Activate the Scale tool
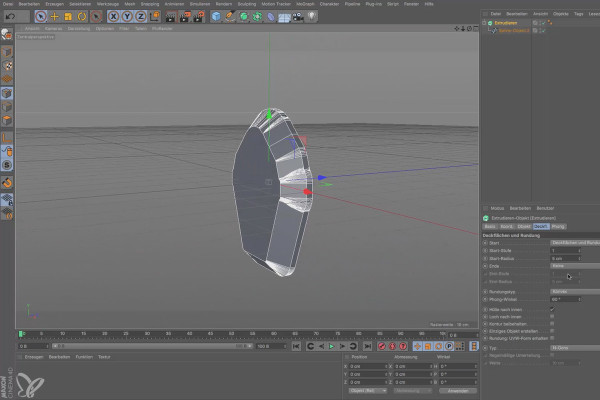Screen dimensions: 600x400 [x=68, y=16]
